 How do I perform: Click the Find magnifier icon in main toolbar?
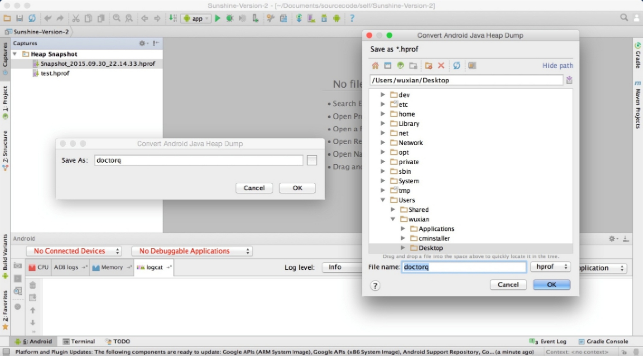[117, 19]
